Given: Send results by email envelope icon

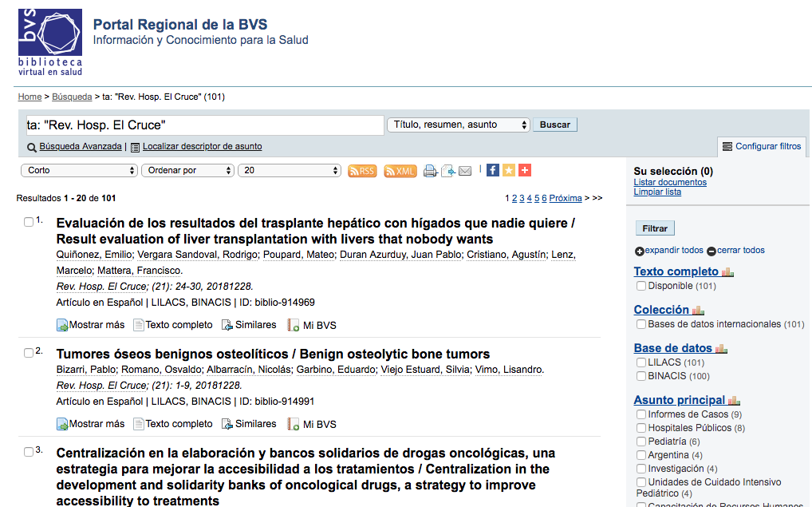Looking at the screenshot, I should (465, 171).
